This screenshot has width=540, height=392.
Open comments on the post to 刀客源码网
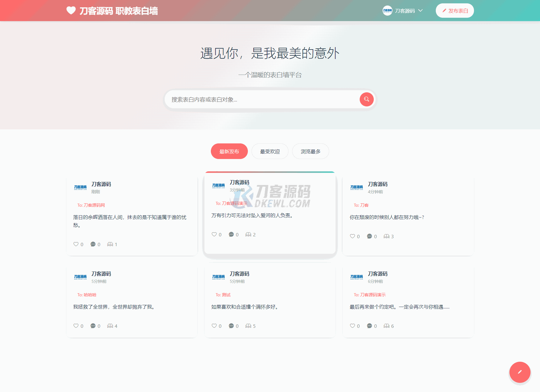coord(93,244)
